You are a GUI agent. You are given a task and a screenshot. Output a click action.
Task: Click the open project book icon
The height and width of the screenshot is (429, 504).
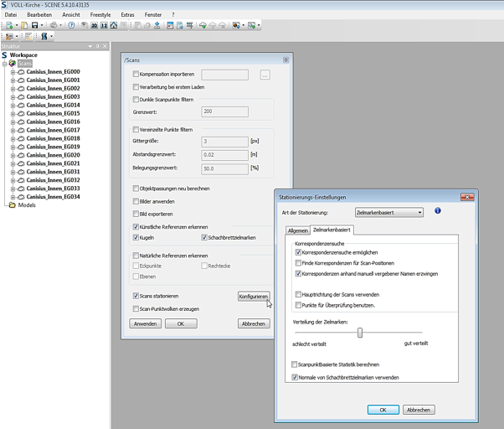tap(24, 25)
